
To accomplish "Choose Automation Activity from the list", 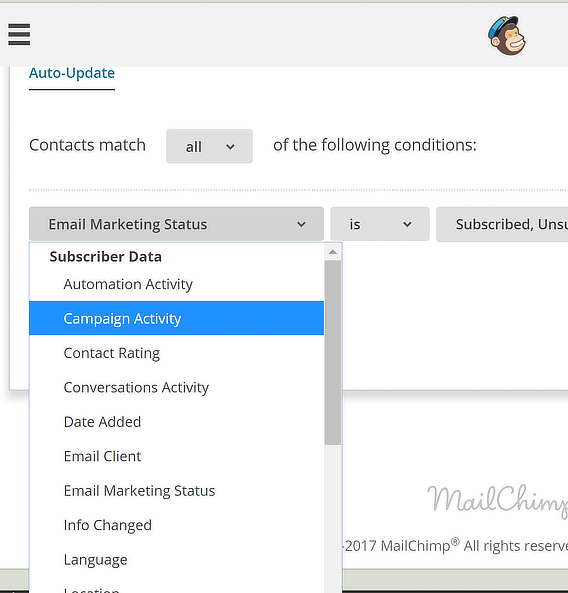I will (176, 284).
